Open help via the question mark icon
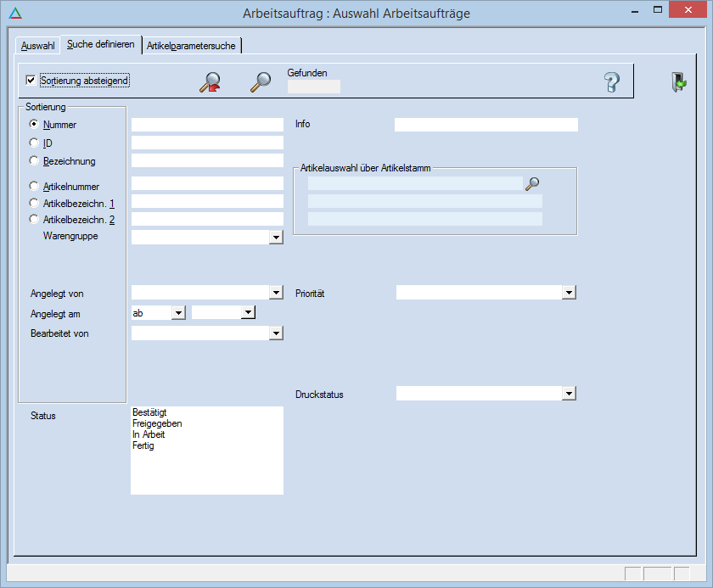 pos(612,82)
